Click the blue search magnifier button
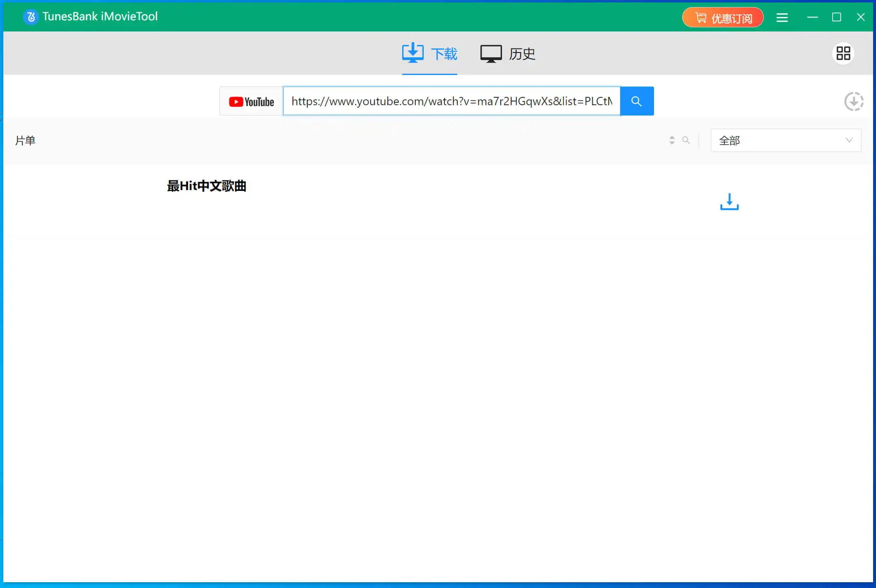 tap(637, 101)
